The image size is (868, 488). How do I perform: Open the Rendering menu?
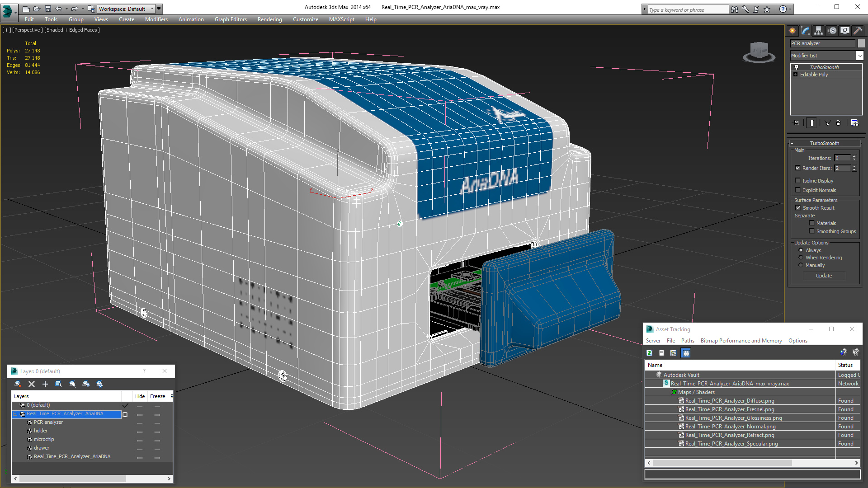point(270,19)
